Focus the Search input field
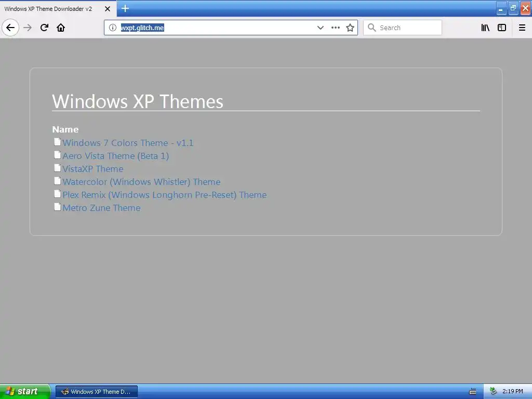This screenshot has height=399, width=532. (403, 28)
